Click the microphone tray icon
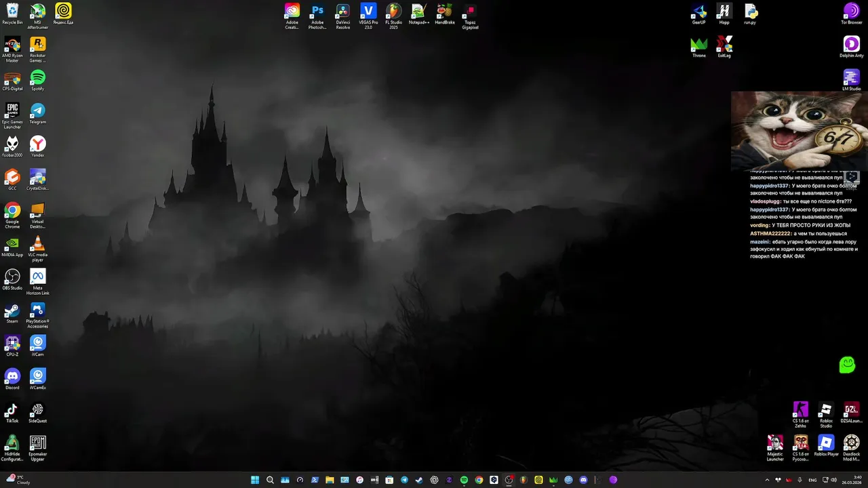868x488 pixels. [800, 480]
